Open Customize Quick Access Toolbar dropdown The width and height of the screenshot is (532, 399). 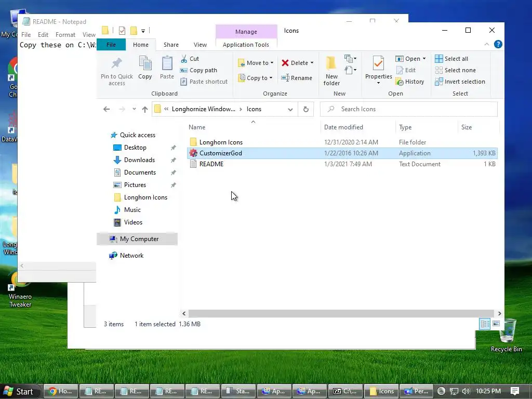tap(143, 31)
